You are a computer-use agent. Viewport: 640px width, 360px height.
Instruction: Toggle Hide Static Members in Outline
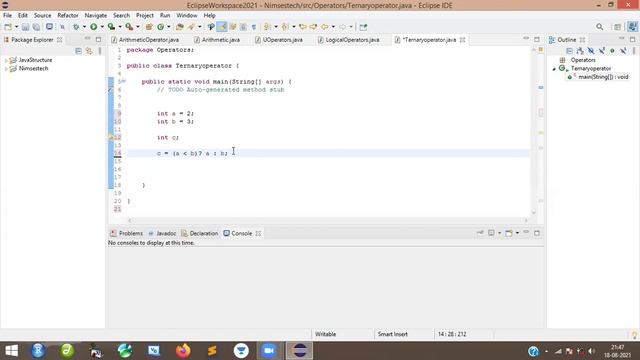(602, 51)
